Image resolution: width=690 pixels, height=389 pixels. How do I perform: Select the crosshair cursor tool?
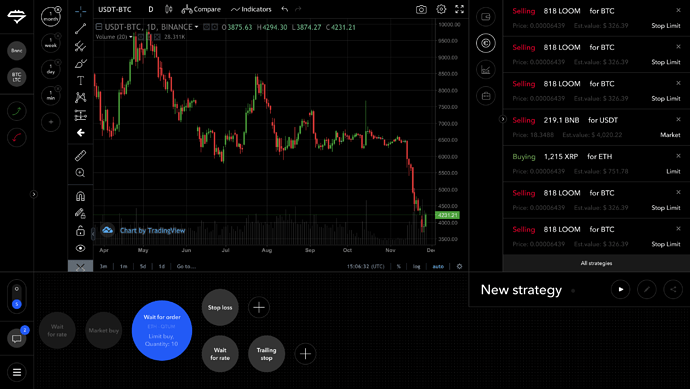81,11
